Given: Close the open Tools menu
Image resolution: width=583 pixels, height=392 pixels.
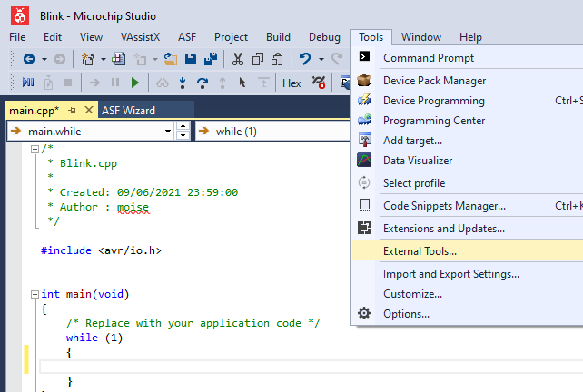Looking at the screenshot, I should [371, 37].
